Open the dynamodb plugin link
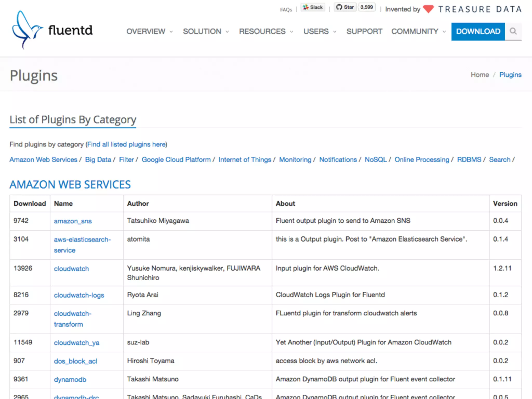532x399 pixels. point(70,380)
